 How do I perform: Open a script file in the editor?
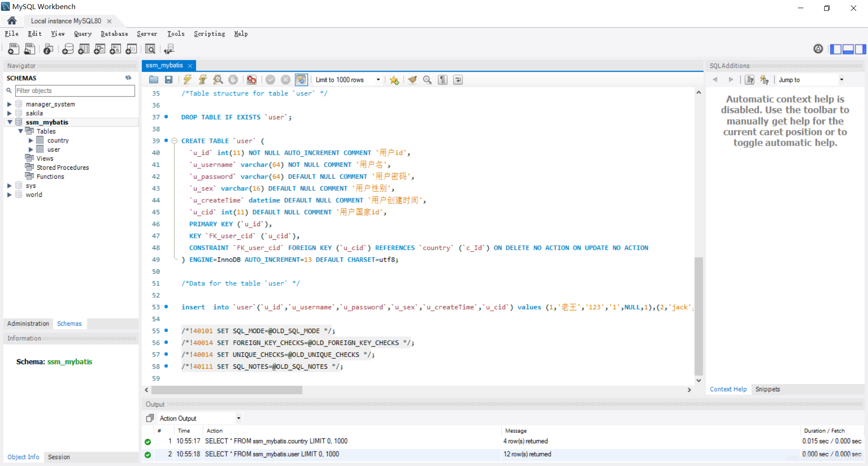(154, 80)
